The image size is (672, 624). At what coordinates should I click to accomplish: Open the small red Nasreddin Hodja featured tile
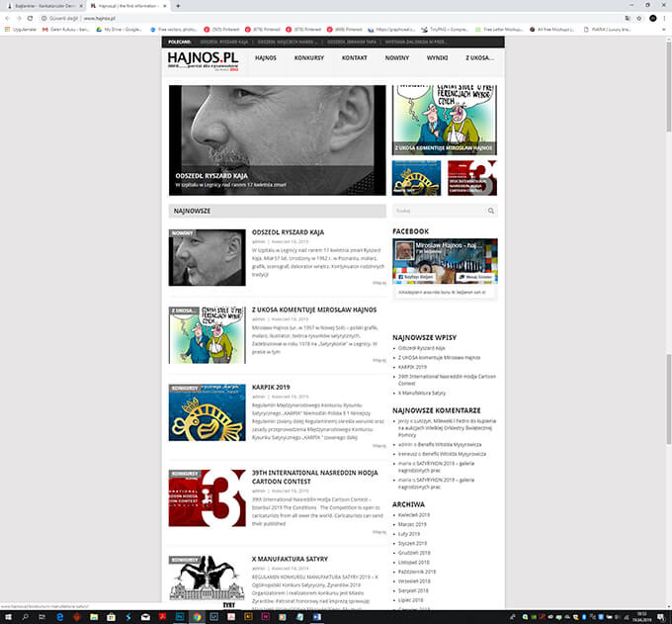click(472, 178)
